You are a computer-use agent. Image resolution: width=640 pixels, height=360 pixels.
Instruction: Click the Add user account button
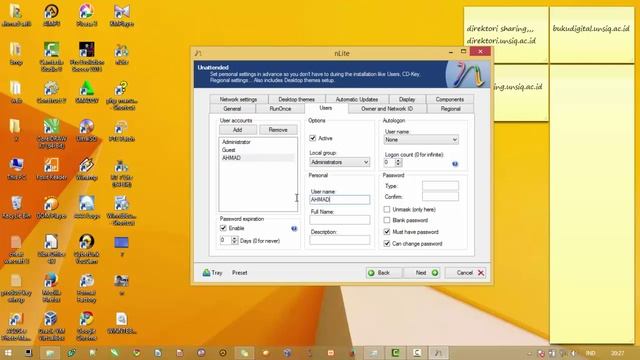[x=238, y=130]
